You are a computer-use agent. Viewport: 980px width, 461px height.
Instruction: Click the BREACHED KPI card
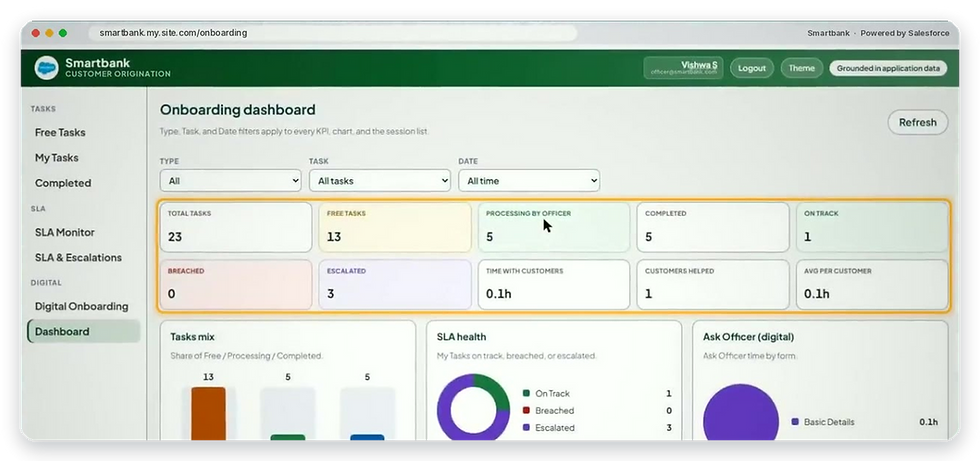tap(235, 285)
